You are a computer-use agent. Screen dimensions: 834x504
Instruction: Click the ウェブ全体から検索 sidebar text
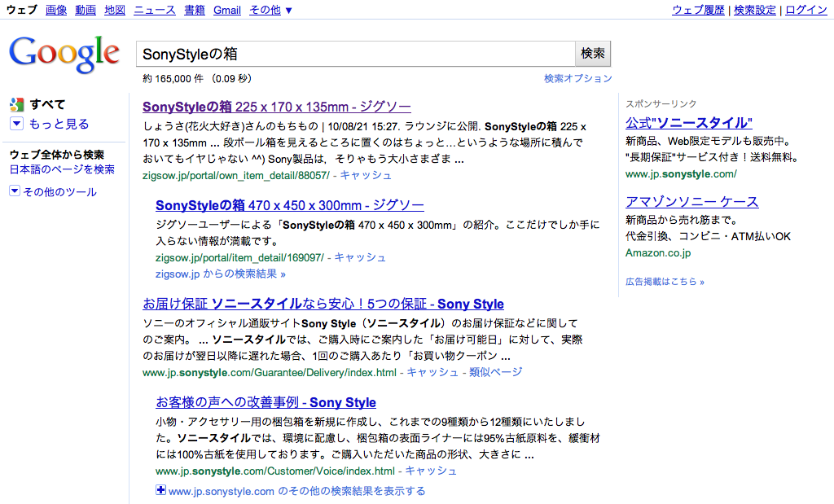[x=57, y=155]
